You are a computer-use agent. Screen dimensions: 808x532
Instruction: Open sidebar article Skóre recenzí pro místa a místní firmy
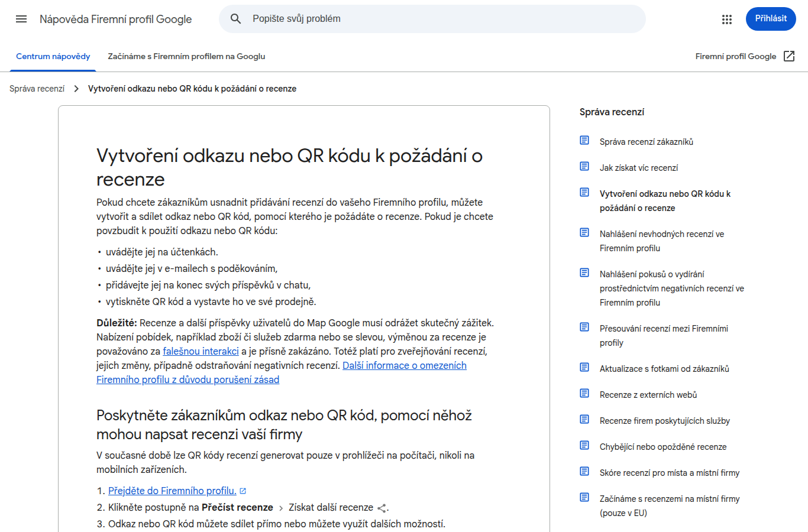click(x=670, y=473)
